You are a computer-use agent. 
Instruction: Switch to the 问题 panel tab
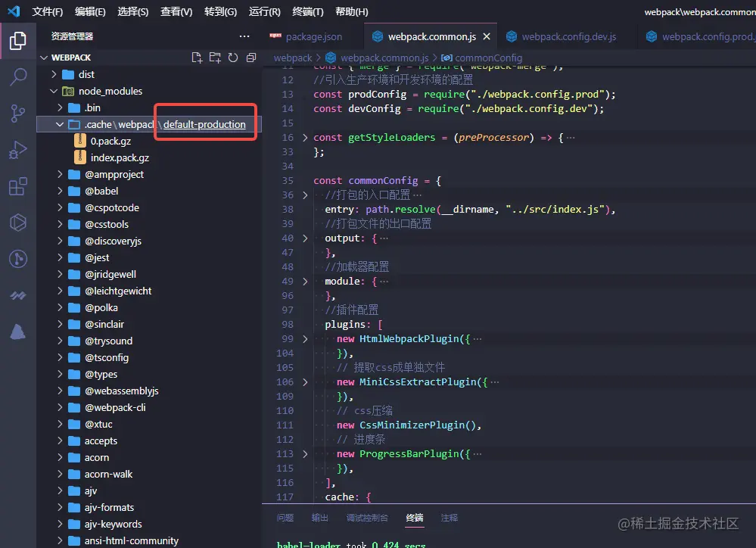pos(285,518)
